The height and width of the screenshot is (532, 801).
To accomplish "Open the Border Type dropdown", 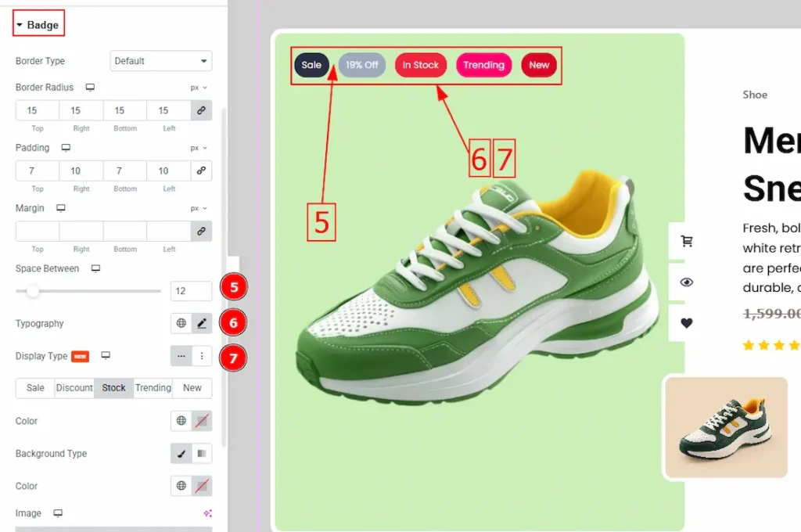I will tap(161, 61).
